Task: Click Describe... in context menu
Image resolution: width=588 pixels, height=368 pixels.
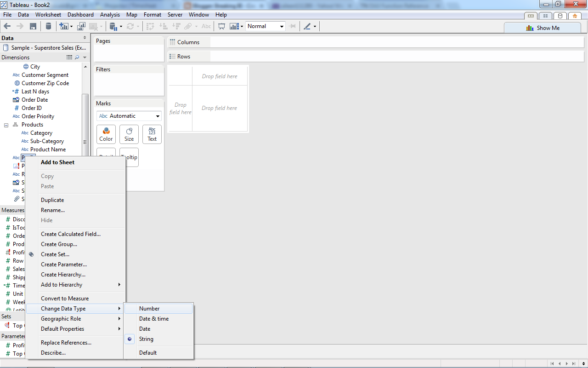Action: (75, 353)
